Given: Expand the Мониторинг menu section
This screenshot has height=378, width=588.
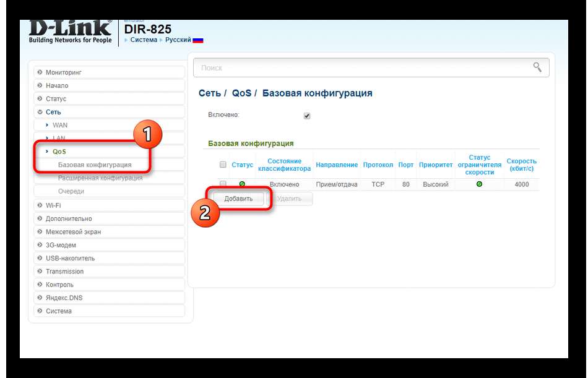Looking at the screenshot, I should (x=109, y=72).
